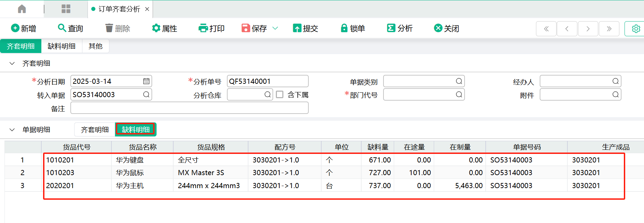Select cell 101.00

coord(414,173)
